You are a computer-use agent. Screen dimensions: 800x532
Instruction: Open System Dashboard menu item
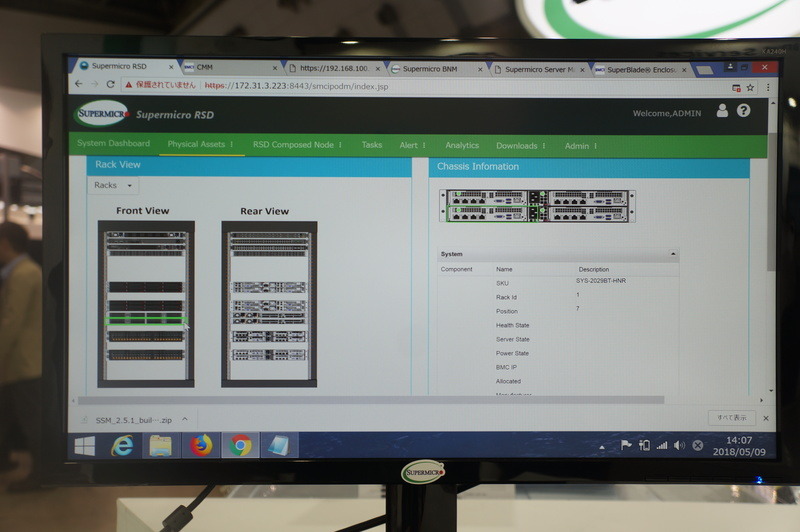click(113, 143)
